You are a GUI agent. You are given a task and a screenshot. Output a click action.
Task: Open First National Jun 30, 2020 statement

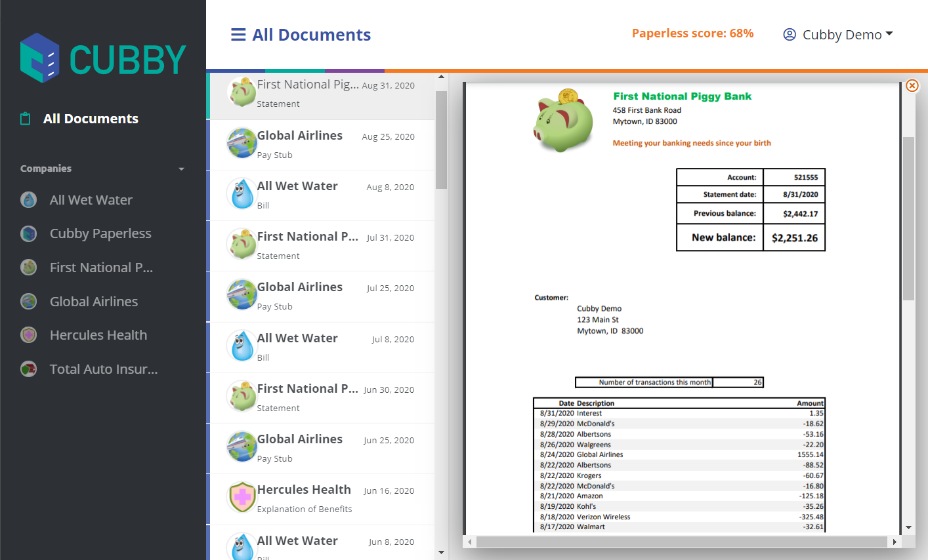click(x=322, y=398)
